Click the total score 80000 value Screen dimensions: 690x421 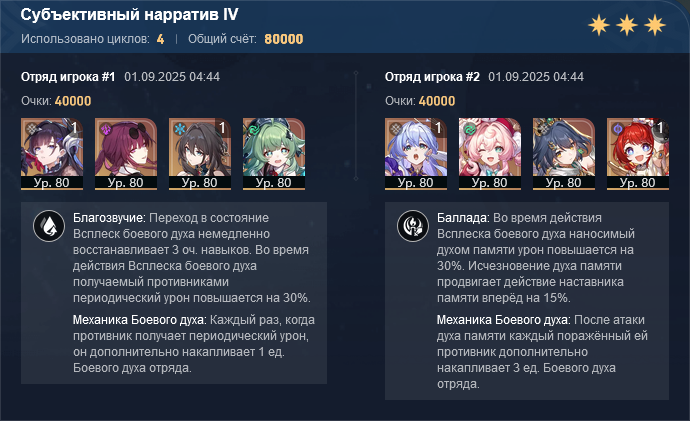(x=284, y=39)
